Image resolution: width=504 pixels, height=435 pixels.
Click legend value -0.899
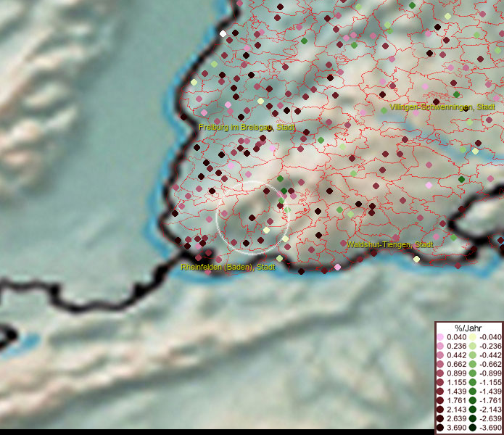click(x=490, y=373)
